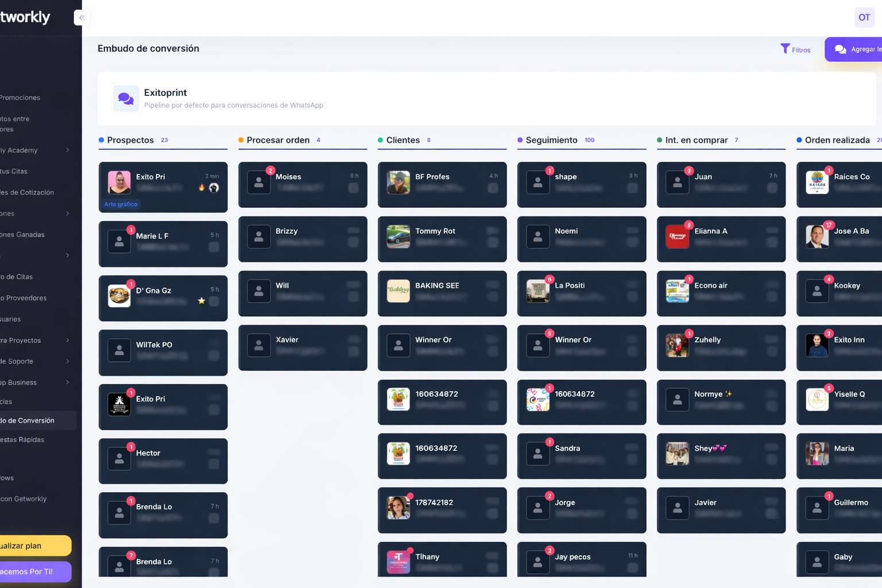Click Moises's placeholder avatar icon
The height and width of the screenshot is (588, 882).
259,183
